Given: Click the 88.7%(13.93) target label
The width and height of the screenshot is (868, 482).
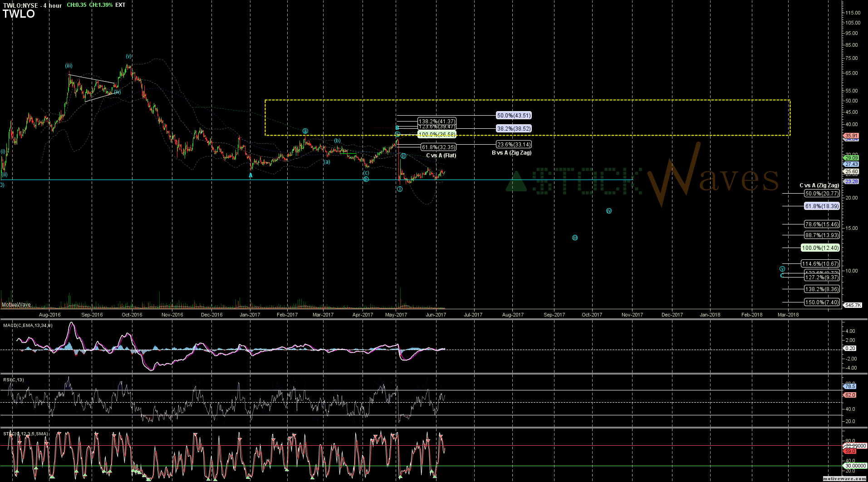Looking at the screenshot, I should pos(822,235).
